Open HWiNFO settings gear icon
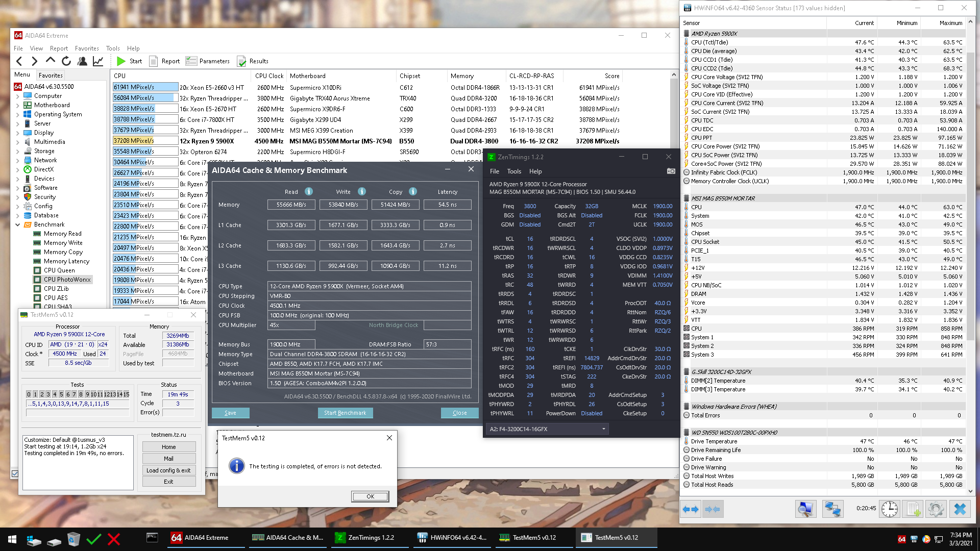 pyautogui.click(x=936, y=509)
